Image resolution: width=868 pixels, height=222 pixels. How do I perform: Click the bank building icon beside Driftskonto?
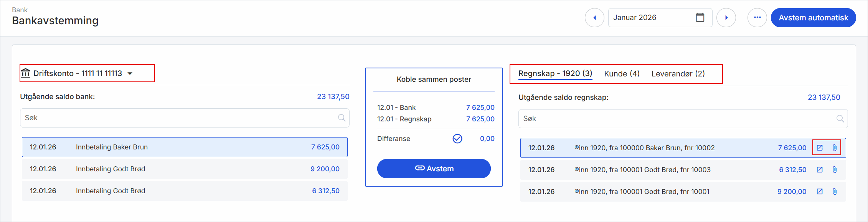pos(25,73)
